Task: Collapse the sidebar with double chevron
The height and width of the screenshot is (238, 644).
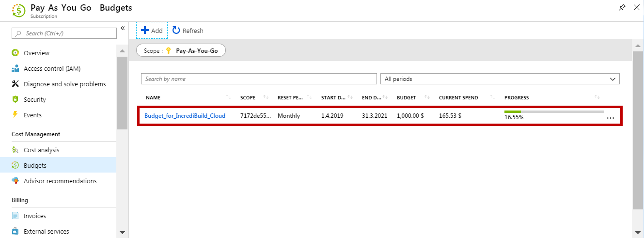Action: [123, 28]
